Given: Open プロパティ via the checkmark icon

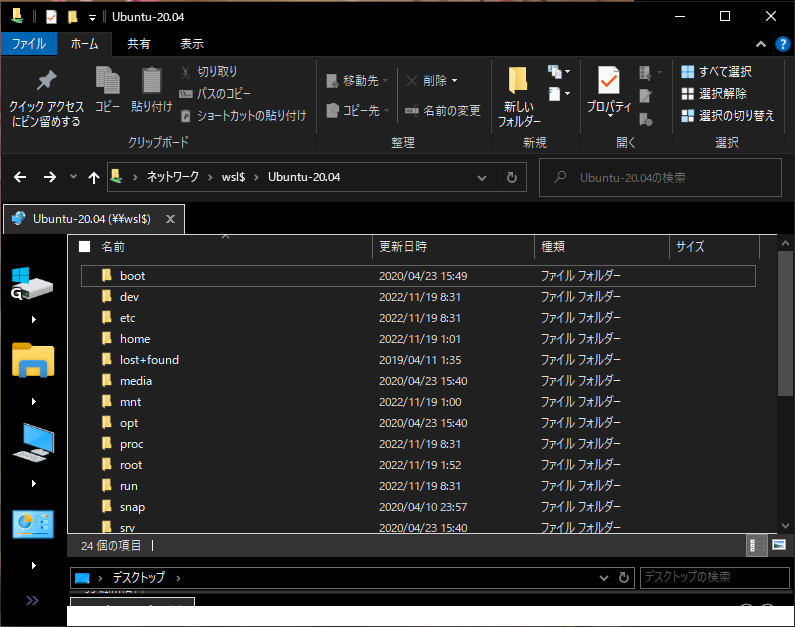Looking at the screenshot, I should click(608, 80).
